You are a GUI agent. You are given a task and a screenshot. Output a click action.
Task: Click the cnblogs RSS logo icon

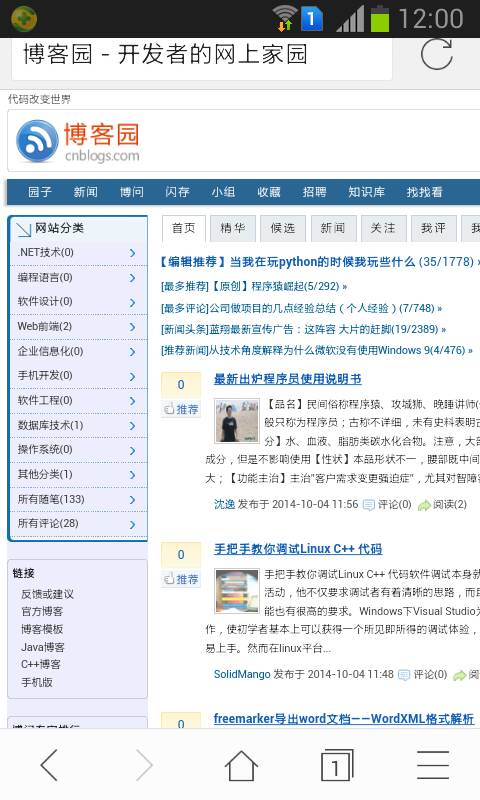(37, 141)
